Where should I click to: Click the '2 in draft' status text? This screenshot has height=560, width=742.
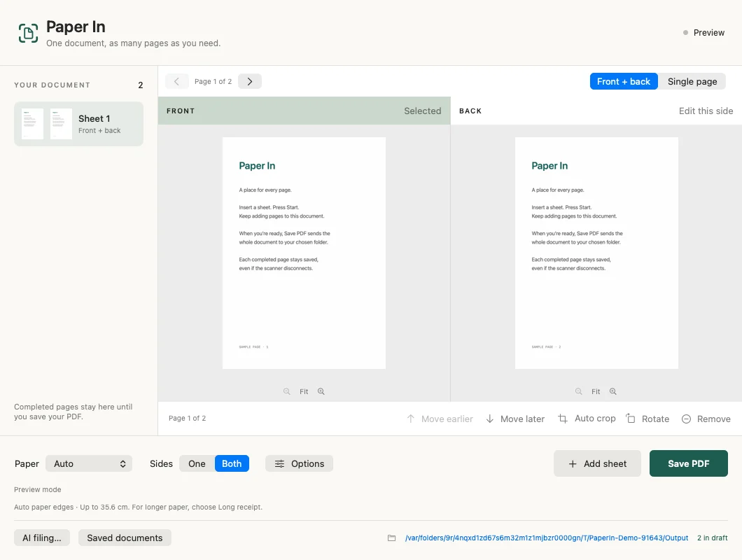pyautogui.click(x=712, y=538)
